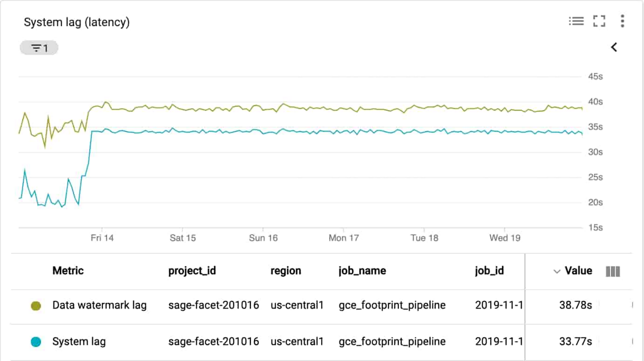Click project sage-facet-201016 in Data watermark row
The image size is (644, 361).
pos(214,305)
